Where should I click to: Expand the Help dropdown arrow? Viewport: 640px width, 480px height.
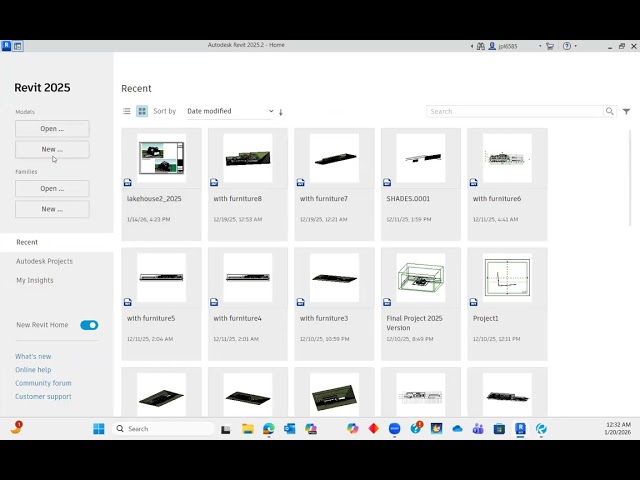576,45
